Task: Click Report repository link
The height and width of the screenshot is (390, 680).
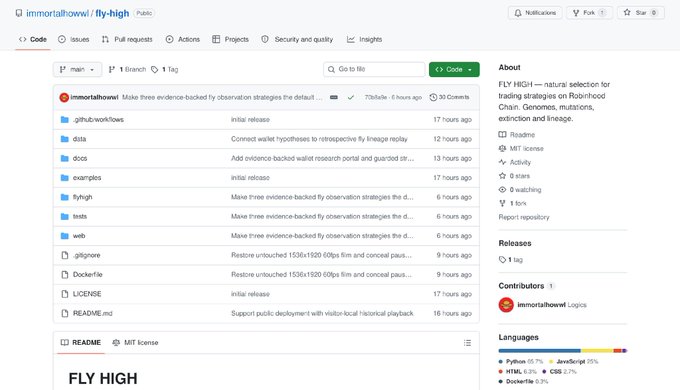Action: point(524,217)
